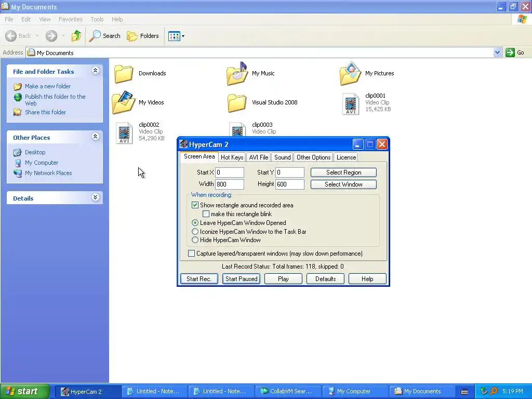Click the Width input field

(229, 184)
